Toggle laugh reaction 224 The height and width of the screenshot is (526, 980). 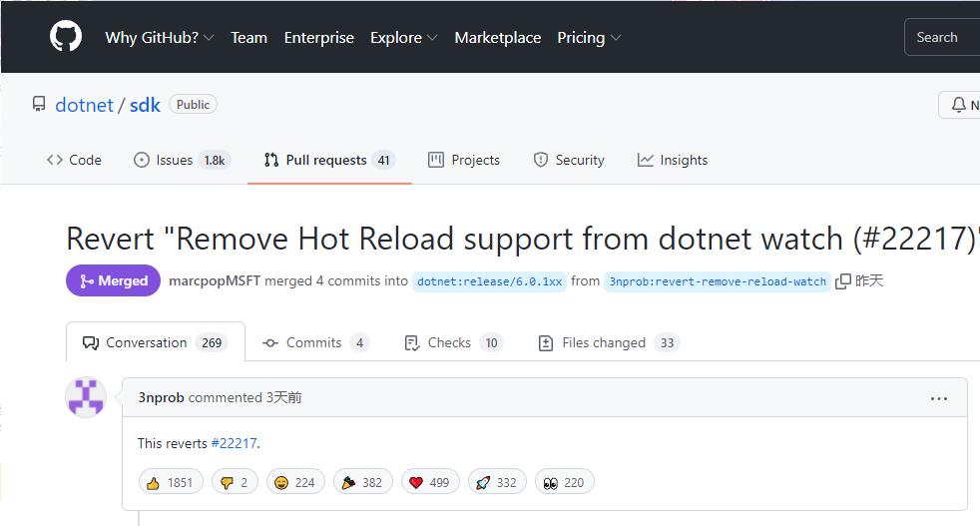pyautogui.click(x=295, y=482)
